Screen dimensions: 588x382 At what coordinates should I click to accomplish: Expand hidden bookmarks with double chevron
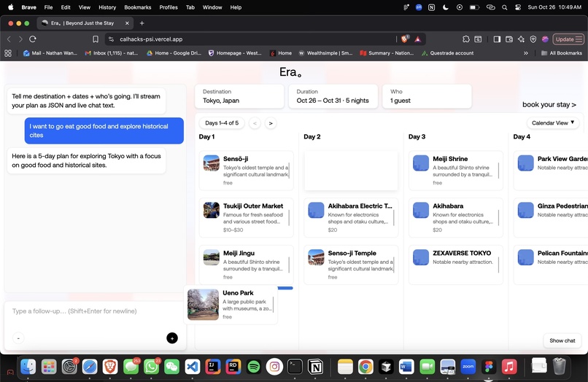(x=526, y=53)
